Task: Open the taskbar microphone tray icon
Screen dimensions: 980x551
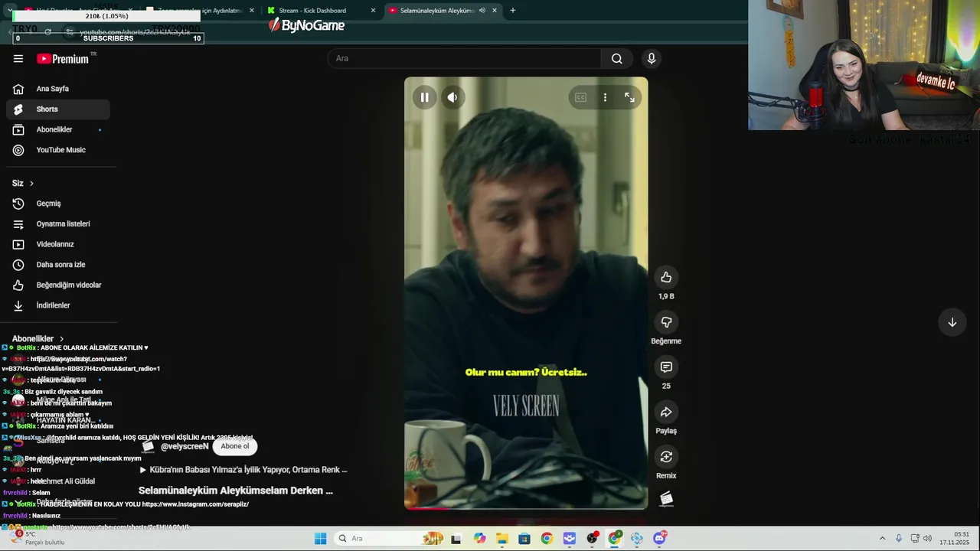Action: tap(899, 539)
